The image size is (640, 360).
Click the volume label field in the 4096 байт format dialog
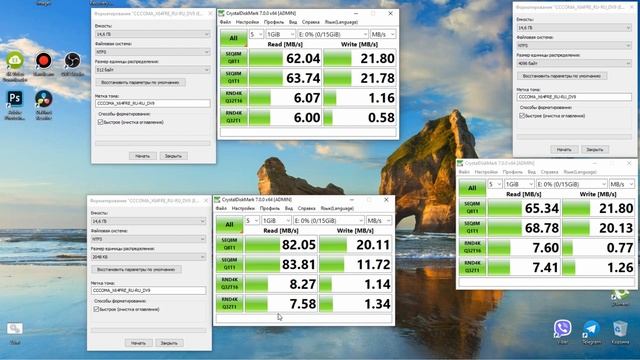(x=574, y=97)
